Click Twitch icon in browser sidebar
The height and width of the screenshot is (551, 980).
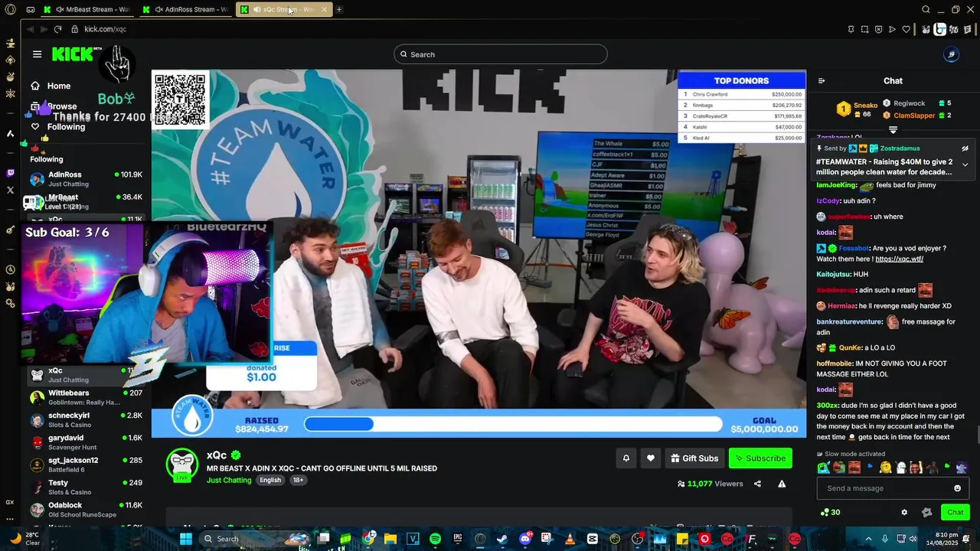(10, 173)
